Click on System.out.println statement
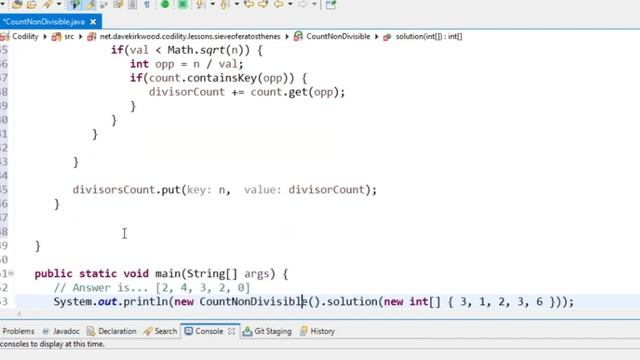Viewport: 640px width, 360px height. (x=313, y=302)
